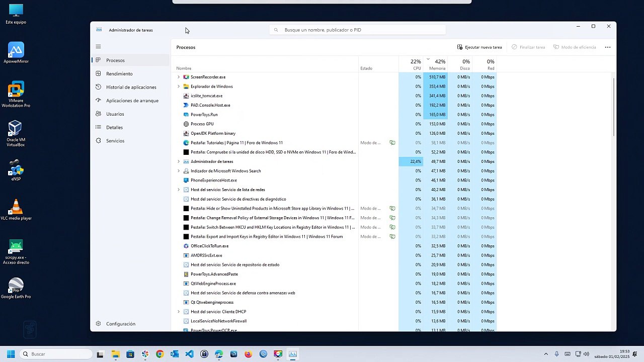
Task: Sort processes by the Nombre column
Action: 265,64
